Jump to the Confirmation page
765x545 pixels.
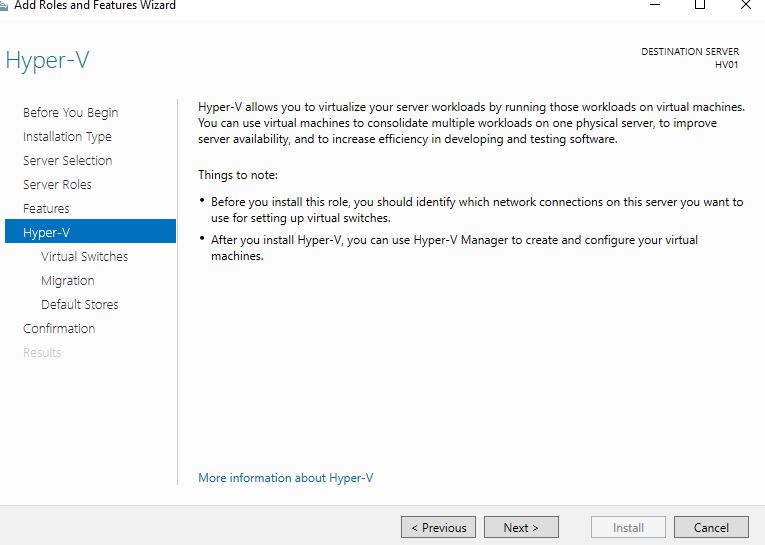coord(59,329)
